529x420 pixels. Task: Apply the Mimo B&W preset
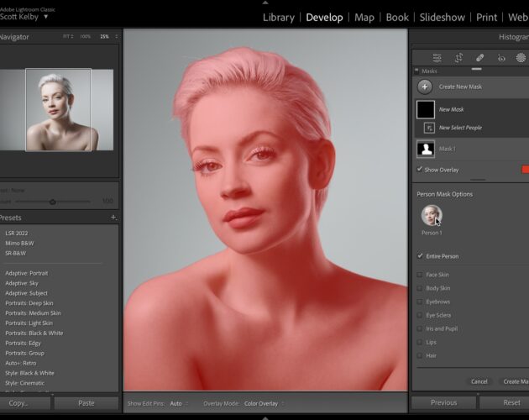pyautogui.click(x=19, y=243)
